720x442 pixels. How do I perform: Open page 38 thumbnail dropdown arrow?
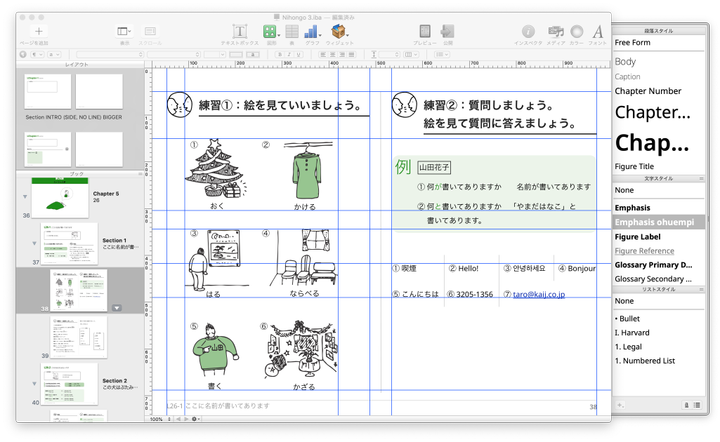(x=117, y=308)
